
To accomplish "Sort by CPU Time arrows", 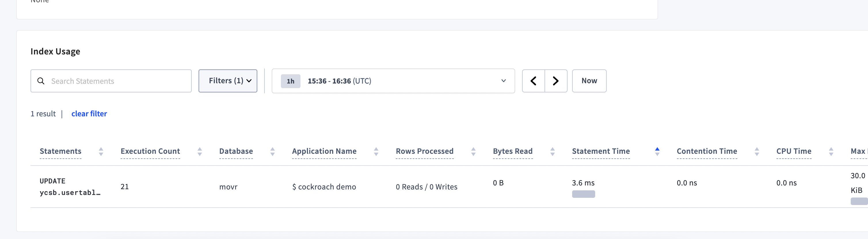I will point(831,152).
